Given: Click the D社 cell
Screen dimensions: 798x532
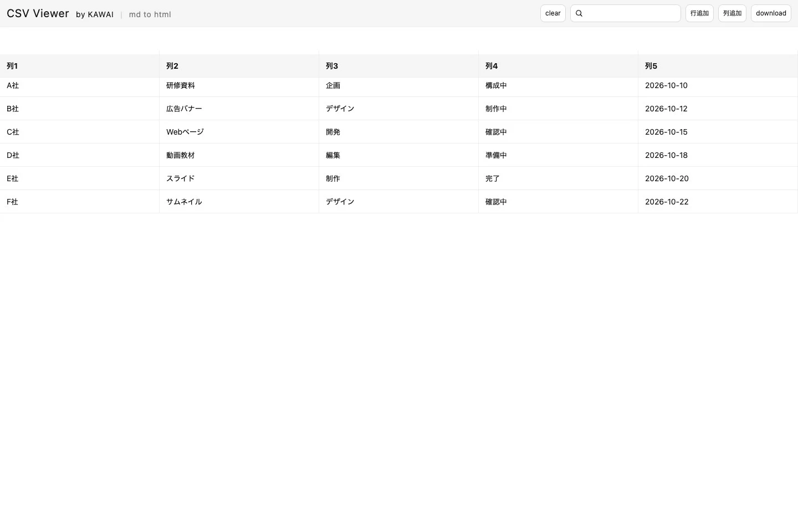Looking at the screenshot, I should (80, 155).
